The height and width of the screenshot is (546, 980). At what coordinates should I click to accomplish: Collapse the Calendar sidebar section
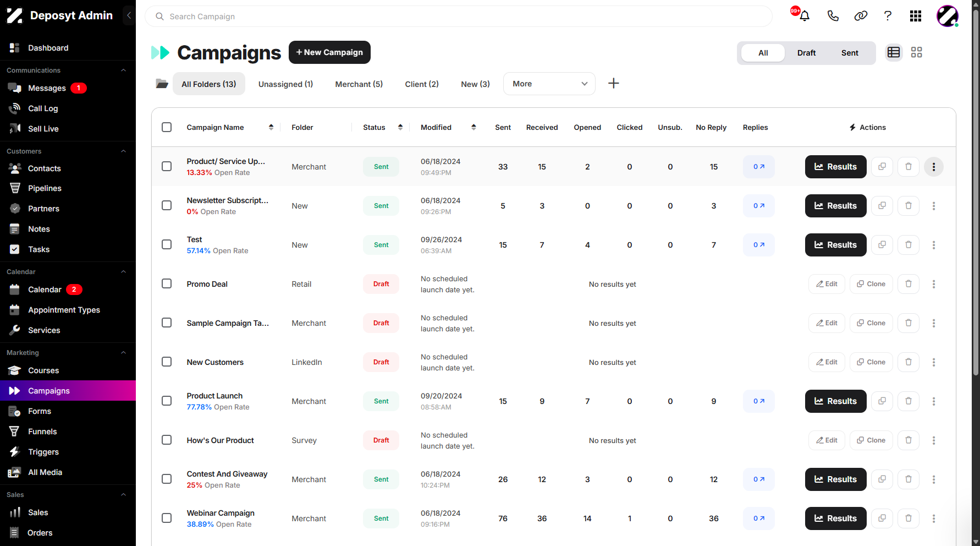point(123,272)
